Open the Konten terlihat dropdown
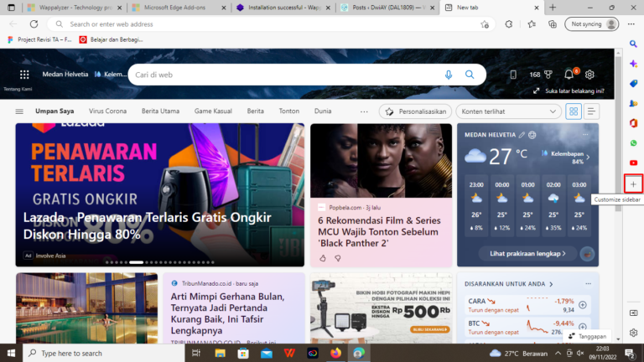Image resolution: width=644 pixels, height=362 pixels. point(508,111)
